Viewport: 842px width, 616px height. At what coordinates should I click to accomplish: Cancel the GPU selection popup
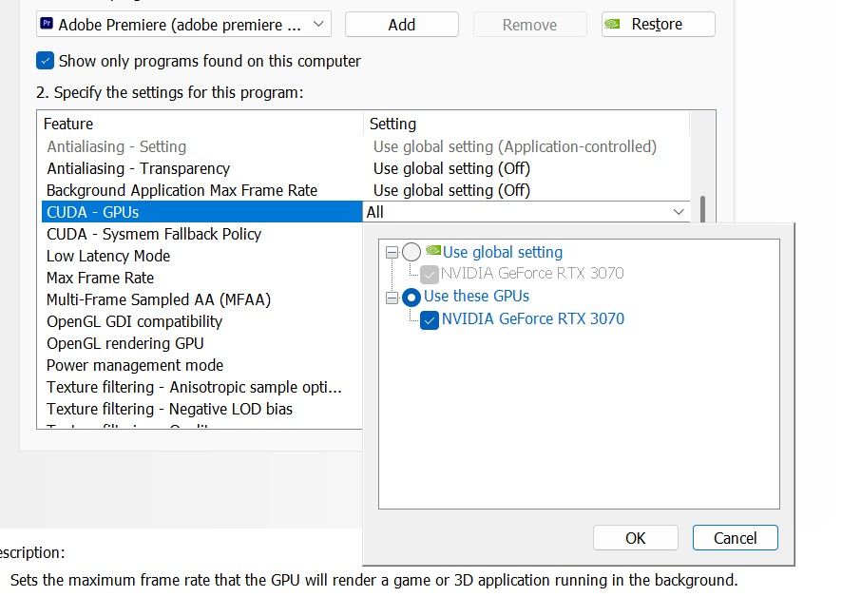coord(735,538)
